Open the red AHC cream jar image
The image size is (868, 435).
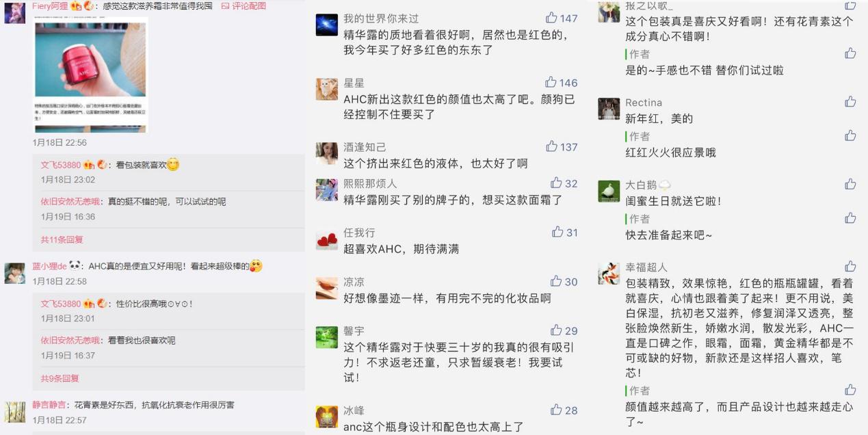pos(90,60)
